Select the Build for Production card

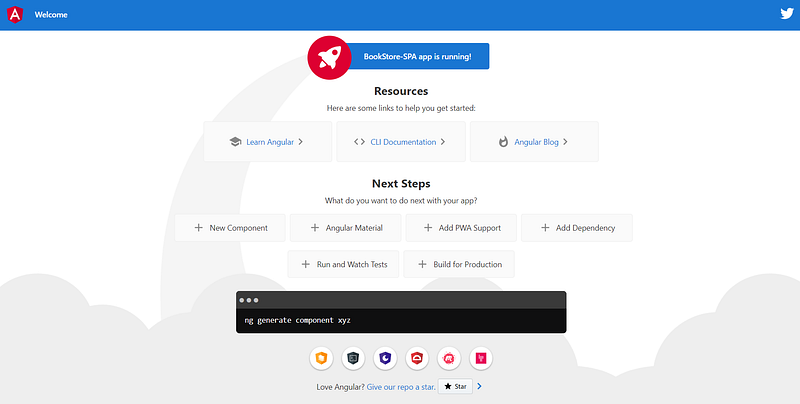coord(459,264)
